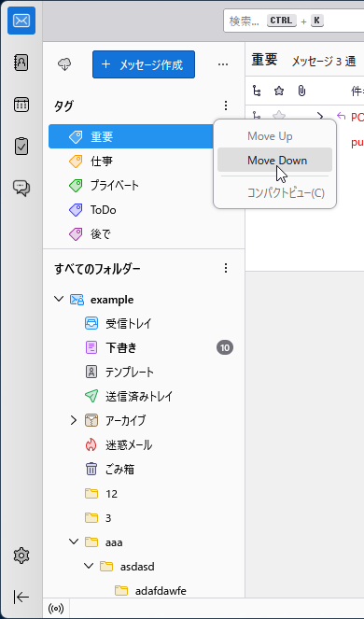
Task: Click the メッセージ作成 button
Action: coord(144,64)
